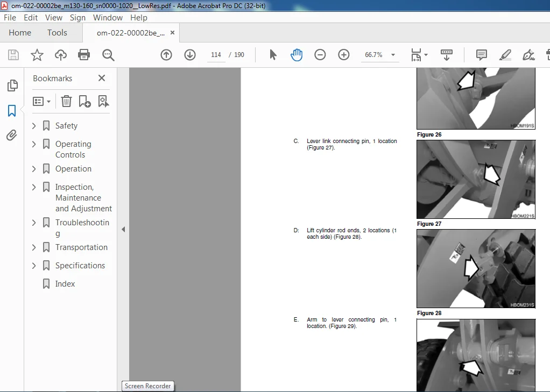
Task: Click the Figure 27 photo
Action: click(476, 179)
